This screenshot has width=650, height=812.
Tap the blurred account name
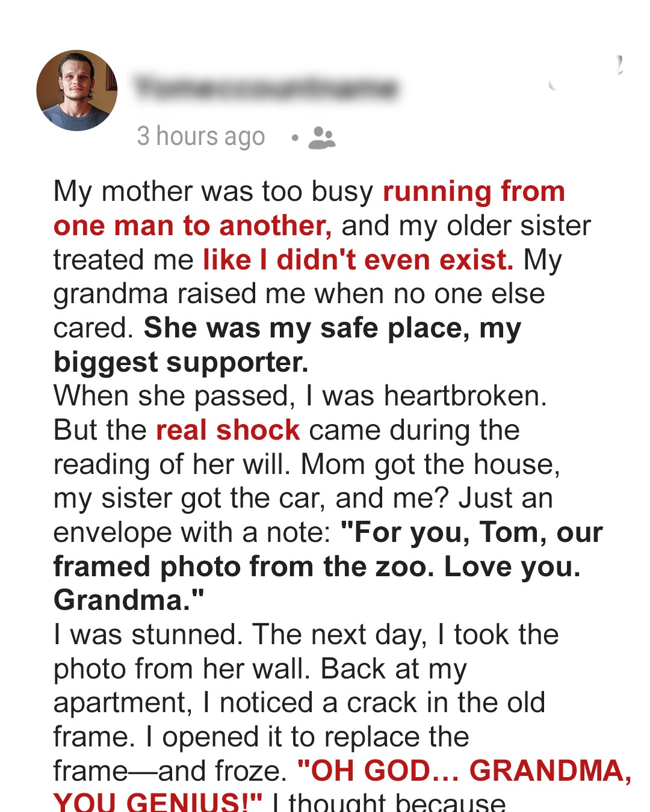point(265,88)
